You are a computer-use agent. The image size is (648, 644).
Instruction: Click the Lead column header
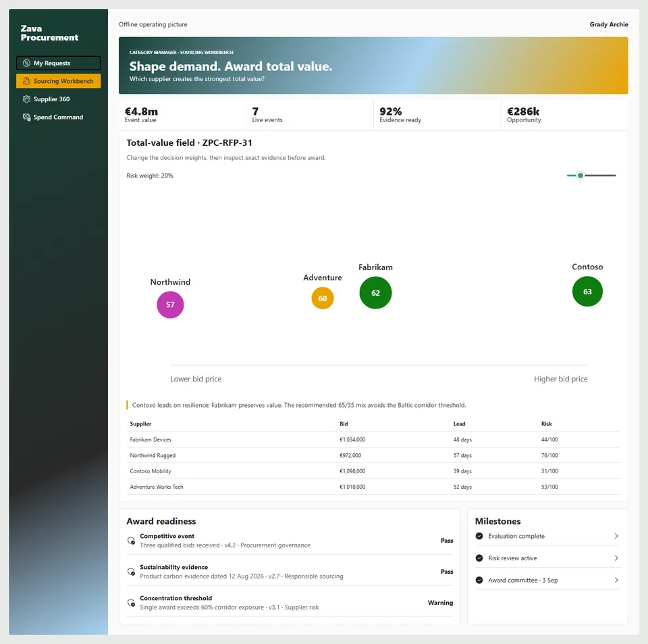(x=459, y=424)
